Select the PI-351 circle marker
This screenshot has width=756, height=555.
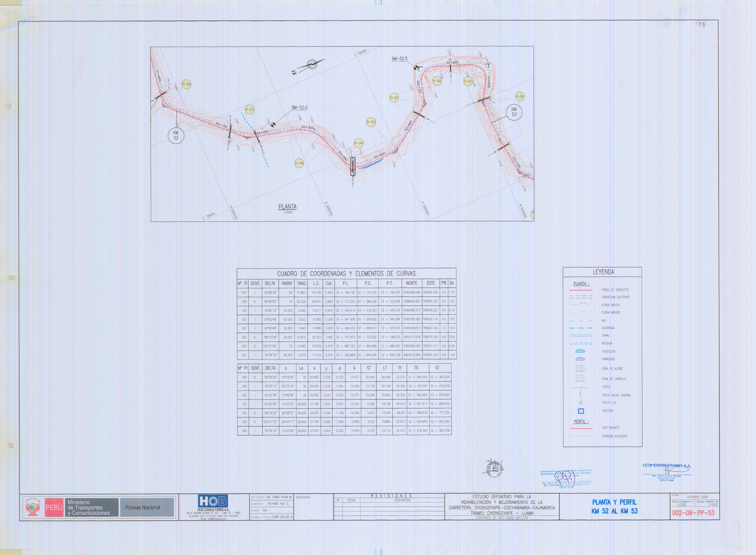tap(394, 98)
